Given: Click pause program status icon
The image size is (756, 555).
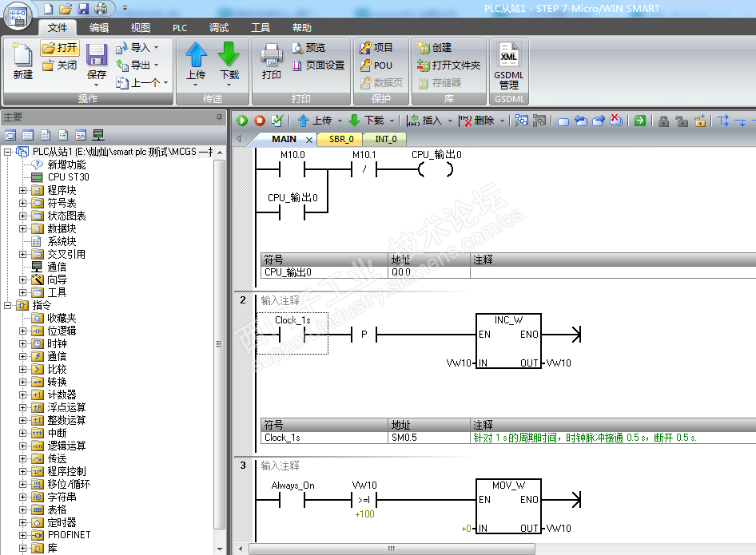Looking at the screenshot, I should click(539, 121).
